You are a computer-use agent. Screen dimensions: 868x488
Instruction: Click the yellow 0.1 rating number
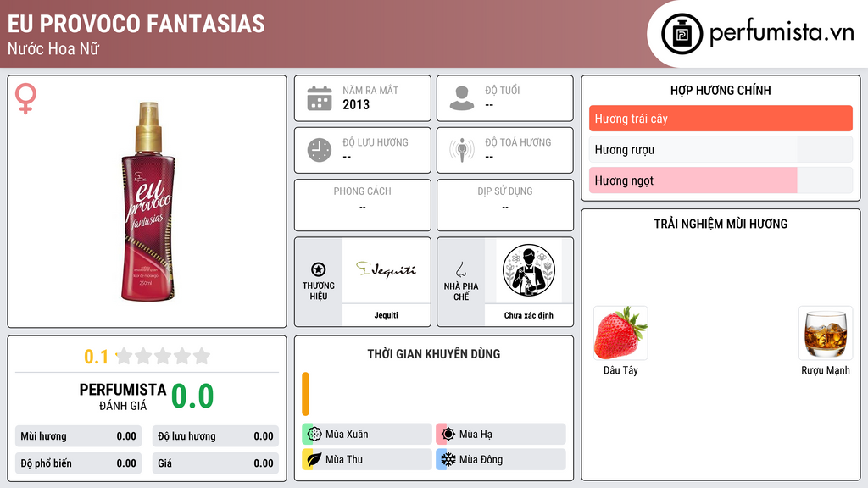point(97,357)
